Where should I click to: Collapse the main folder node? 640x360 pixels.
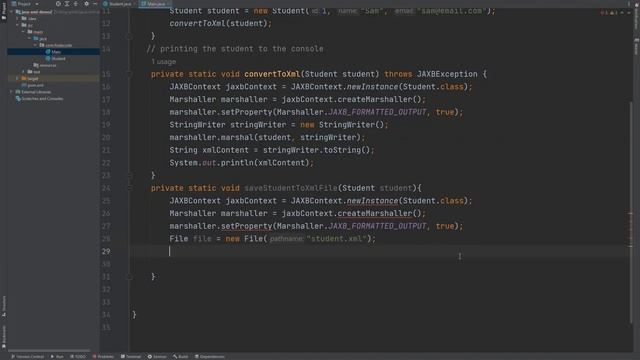pos(24,31)
